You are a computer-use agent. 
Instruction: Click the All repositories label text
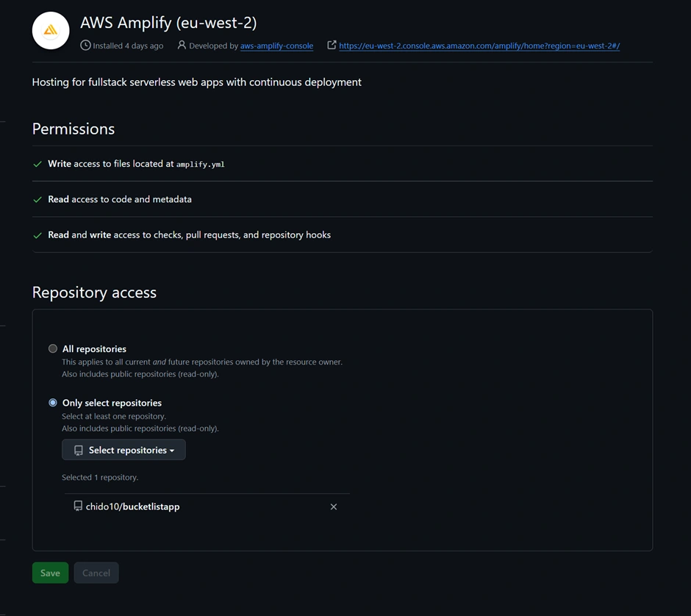[x=94, y=348]
